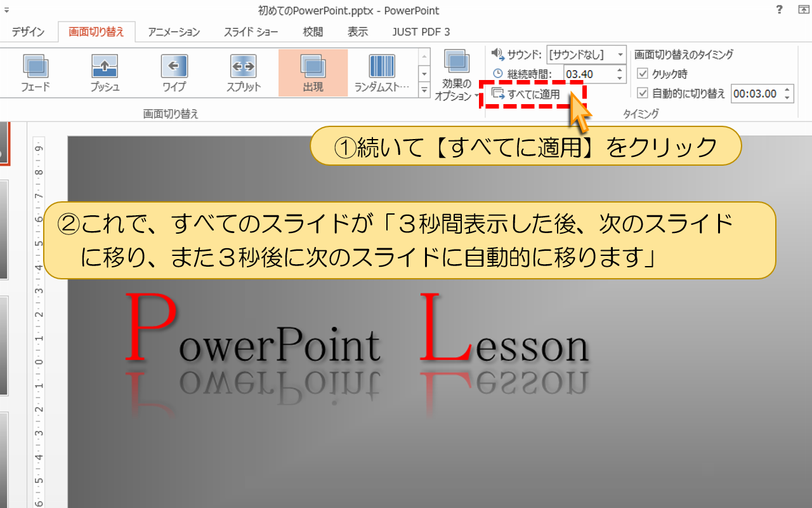This screenshot has width=812, height=508.
Task: Expand the full transition gallery
Action: click(424, 90)
